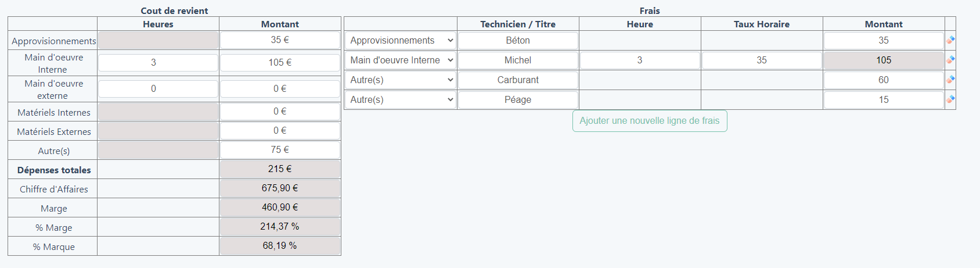This screenshot has height=268, width=980.
Task: Click the Carburant title field
Action: [518, 80]
